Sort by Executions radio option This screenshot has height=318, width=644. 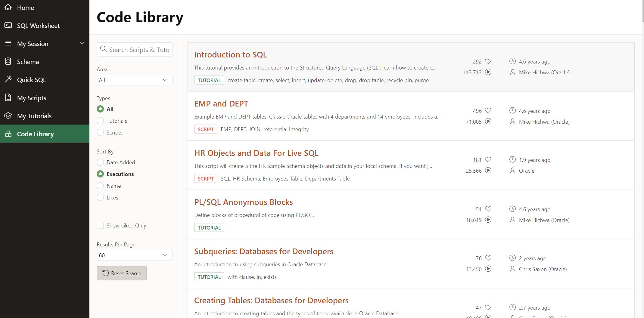pyautogui.click(x=100, y=174)
